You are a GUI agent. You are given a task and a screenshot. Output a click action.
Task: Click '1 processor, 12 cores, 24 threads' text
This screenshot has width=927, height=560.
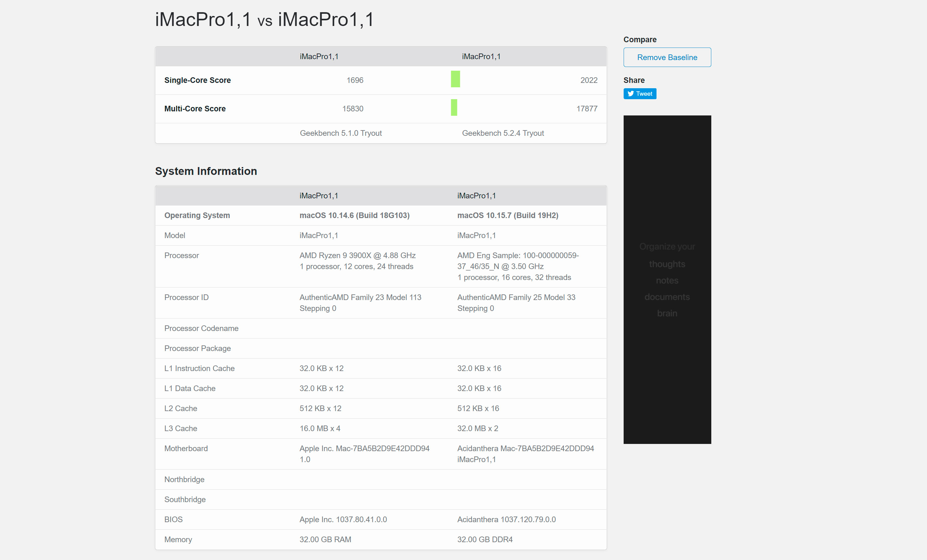[356, 267]
